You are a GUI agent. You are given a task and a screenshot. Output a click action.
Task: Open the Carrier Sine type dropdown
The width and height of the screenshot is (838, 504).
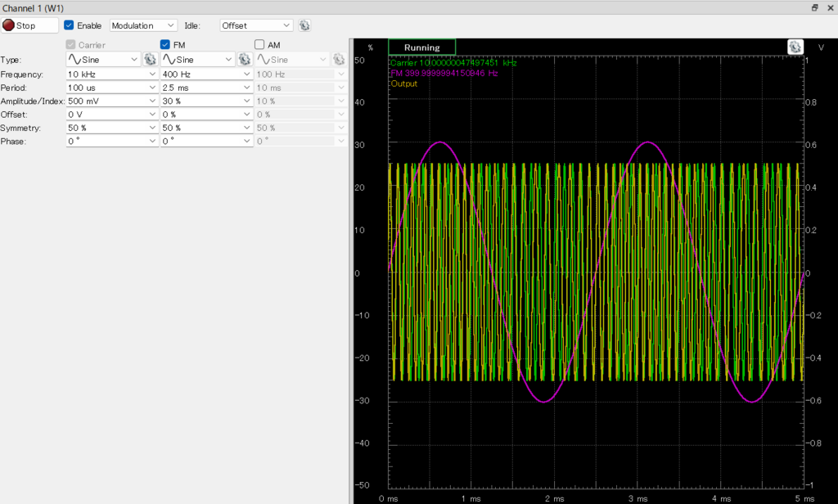tap(103, 60)
